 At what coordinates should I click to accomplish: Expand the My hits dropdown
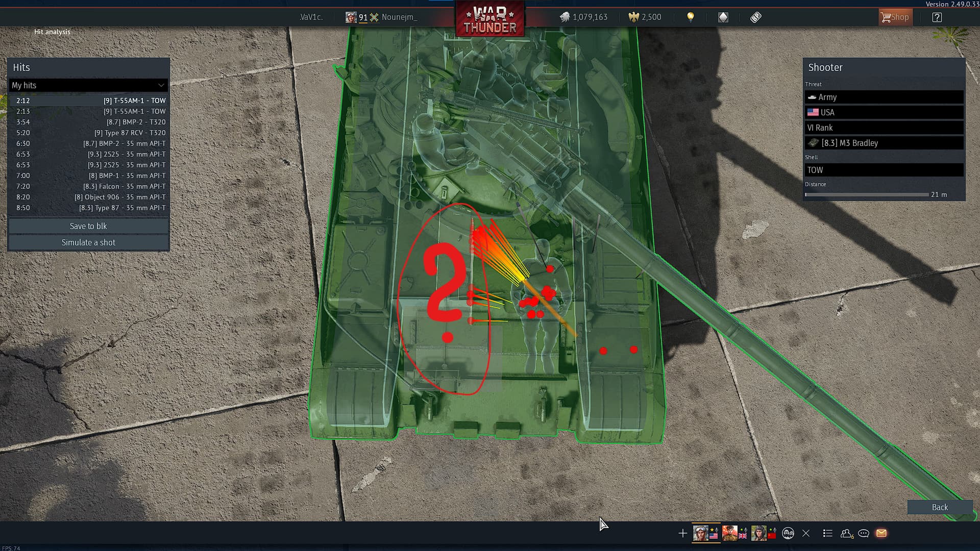coord(88,85)
